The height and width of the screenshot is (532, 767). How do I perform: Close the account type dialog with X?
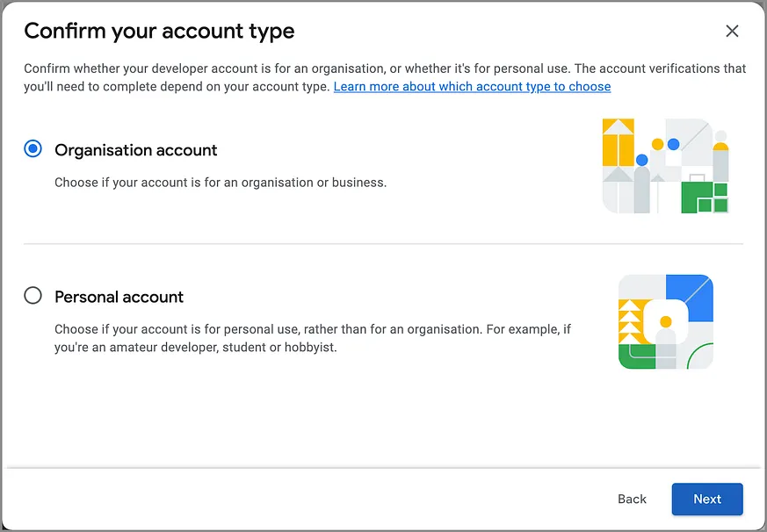click(x=732, y=31)
